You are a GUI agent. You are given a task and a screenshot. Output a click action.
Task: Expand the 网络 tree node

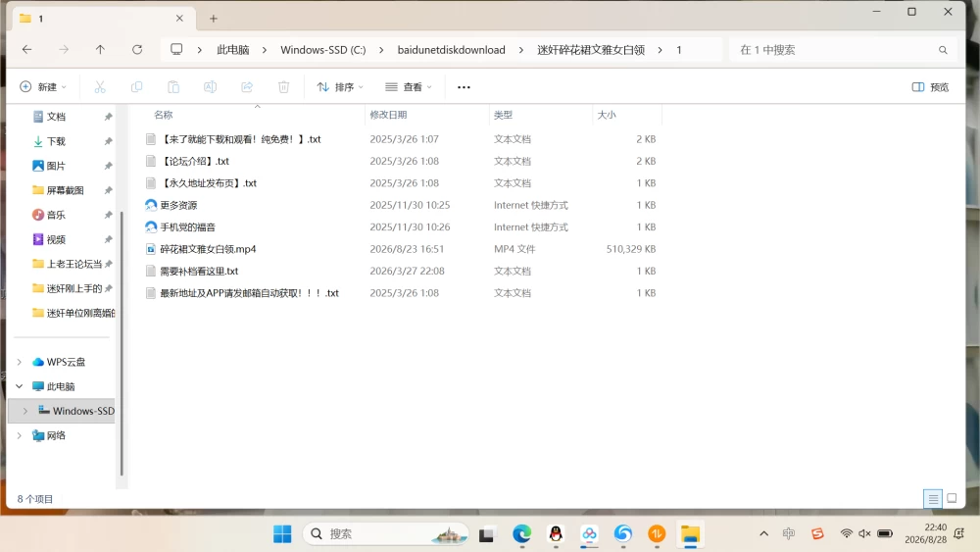coord(20,435)
